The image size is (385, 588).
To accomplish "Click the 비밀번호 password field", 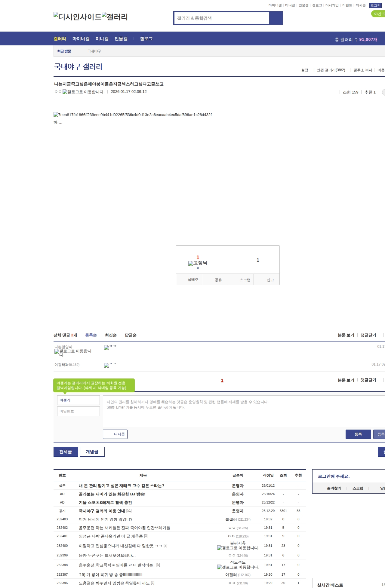I will (x=79, y=411).
